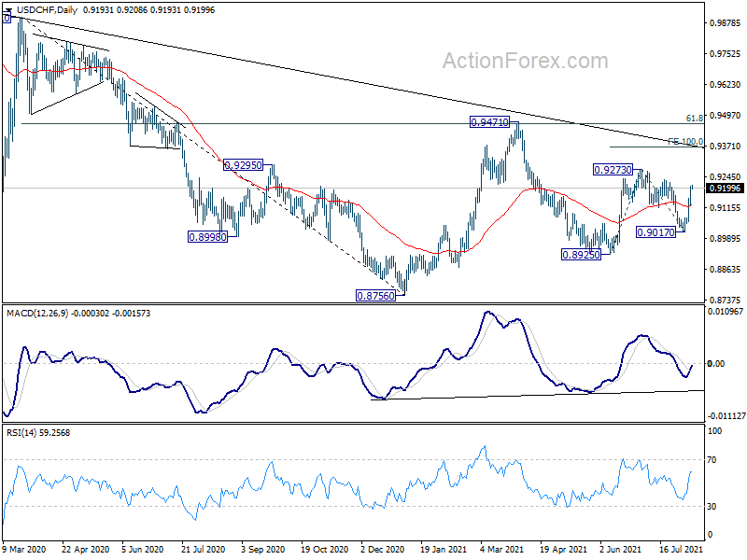747x560 pixels.
Task: Click the RSI 70 level value
Action: [712, 460]
